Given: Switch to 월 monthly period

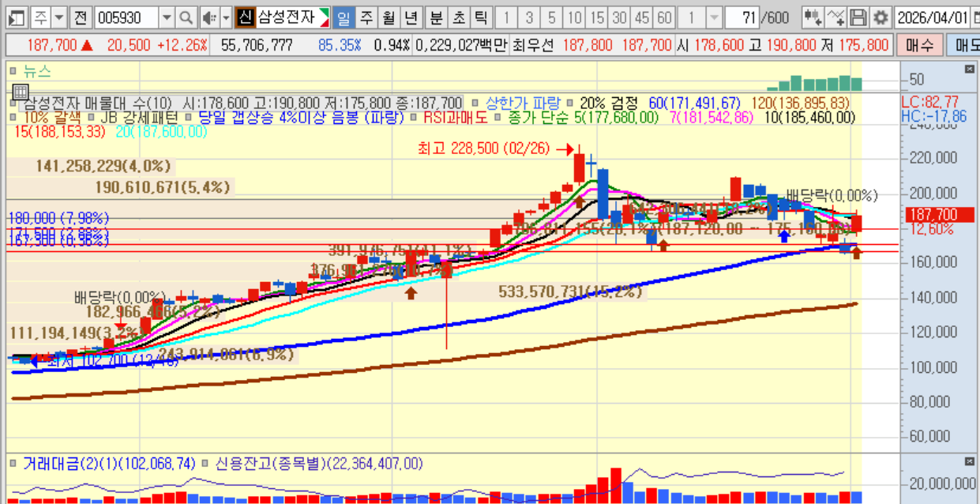Looking at the screenshot, I should [x=389, y=17].
